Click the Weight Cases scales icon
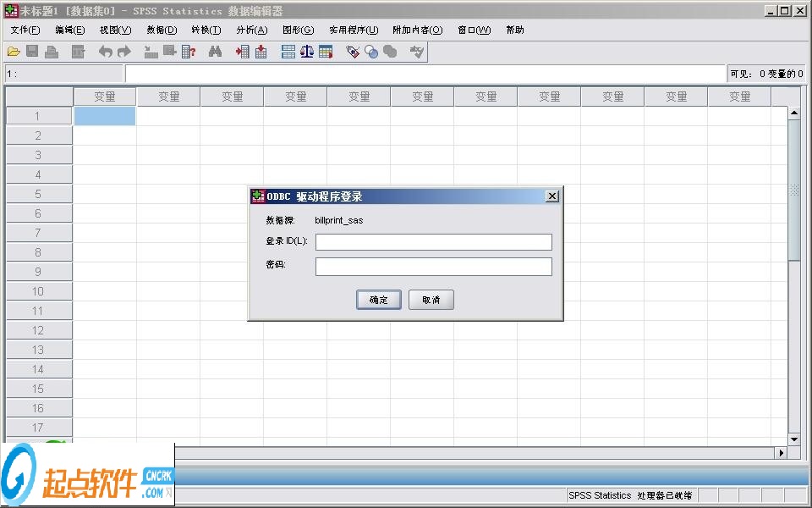Viewport: 812px width, 508px height. pyautogui.click(x=307, y=52)
